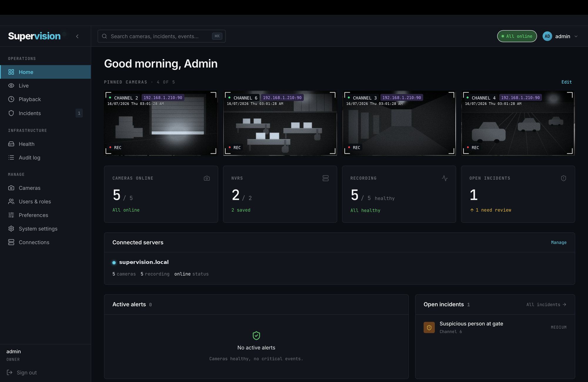The image size is (588, 382).
Task: Click the Incidents count badge in sidebar
Action: pos(79,113)
